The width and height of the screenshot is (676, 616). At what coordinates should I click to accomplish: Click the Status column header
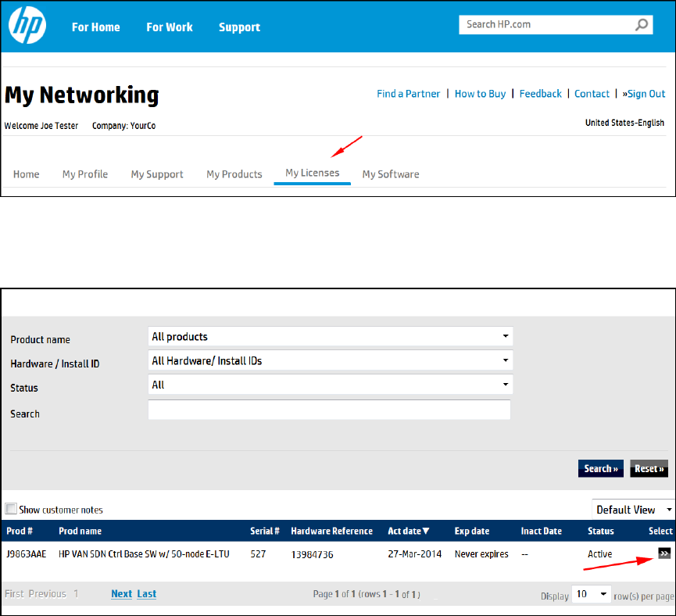(600, 531)
